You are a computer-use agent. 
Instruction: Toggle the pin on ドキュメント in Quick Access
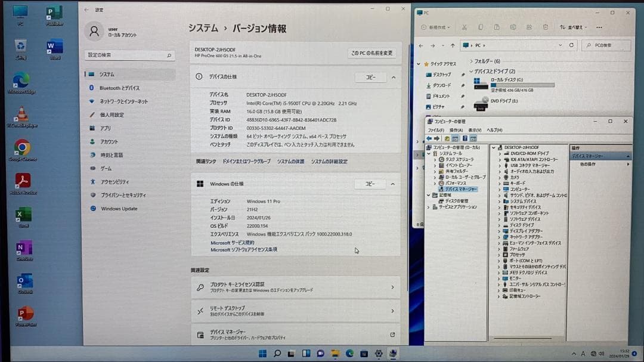(x=462, y=96)
